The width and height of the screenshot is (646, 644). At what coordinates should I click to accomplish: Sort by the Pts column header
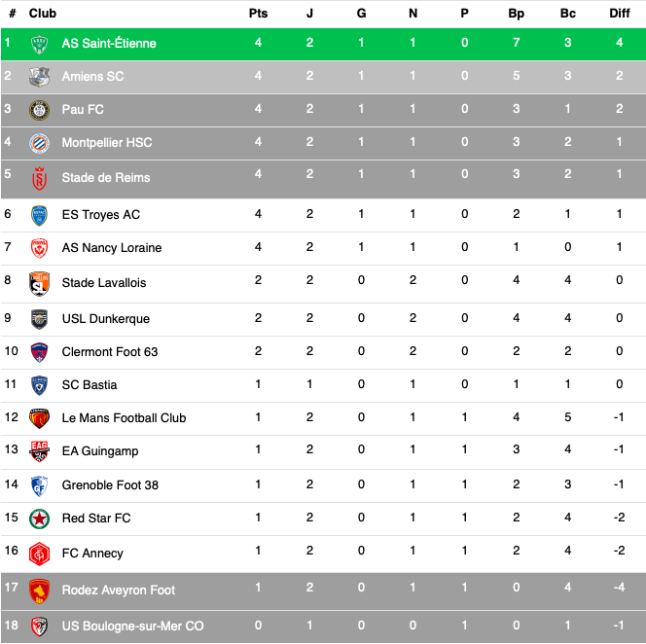(x=259, y=14)
